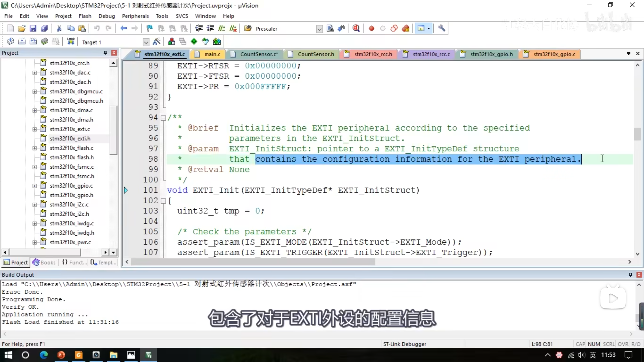Switch to the Books panel tab

pos(44,262)
